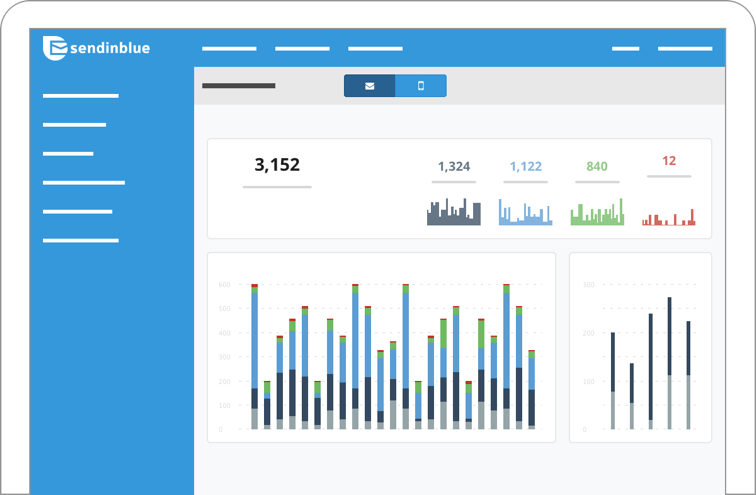Open the red mini sparkline chart
The height and width of the screenshot is (495, 756).
point(669,217)
